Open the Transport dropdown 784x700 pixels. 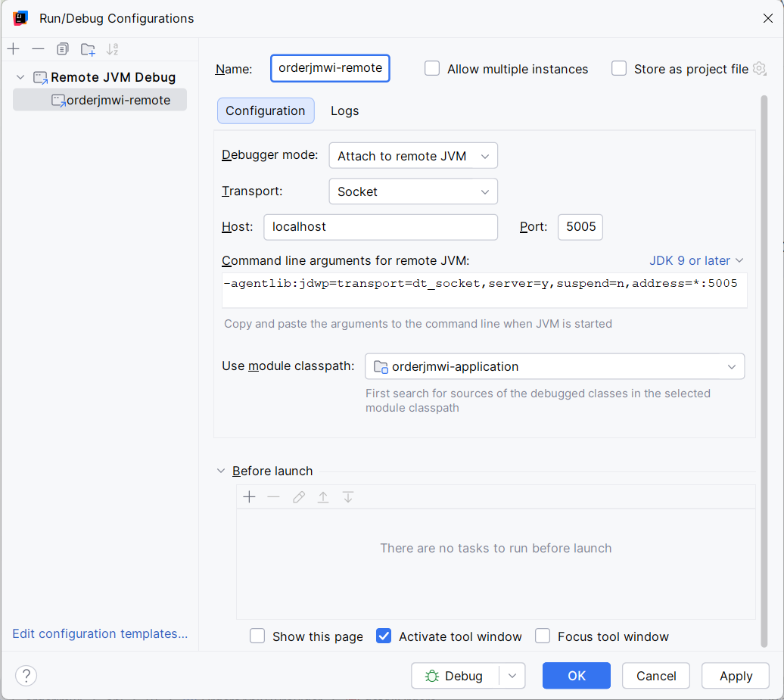pos(484,191)
